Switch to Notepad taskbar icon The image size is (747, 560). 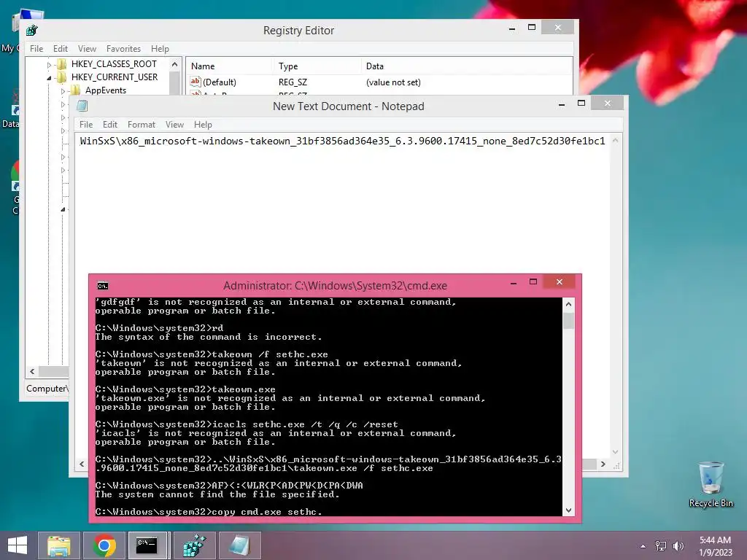[239, 545]
